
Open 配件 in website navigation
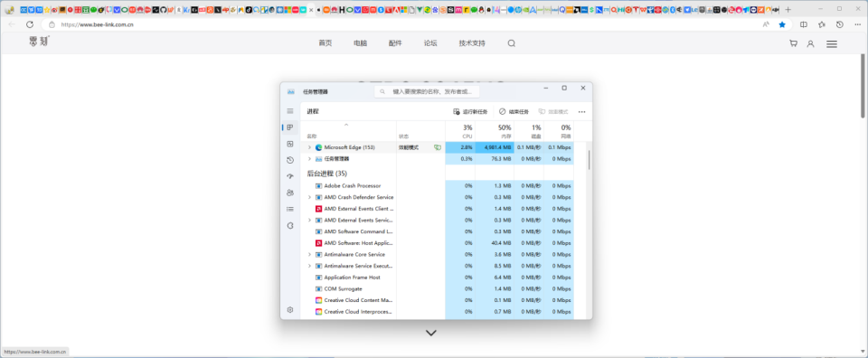[x=395, y=43]
